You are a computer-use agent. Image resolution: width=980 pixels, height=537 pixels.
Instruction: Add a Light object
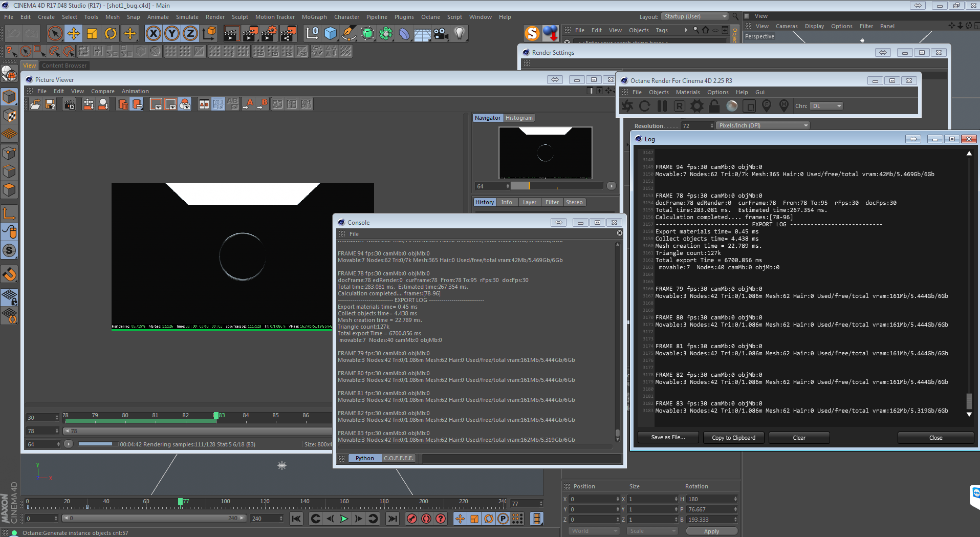pyautogui.click(x=460, y=34)
